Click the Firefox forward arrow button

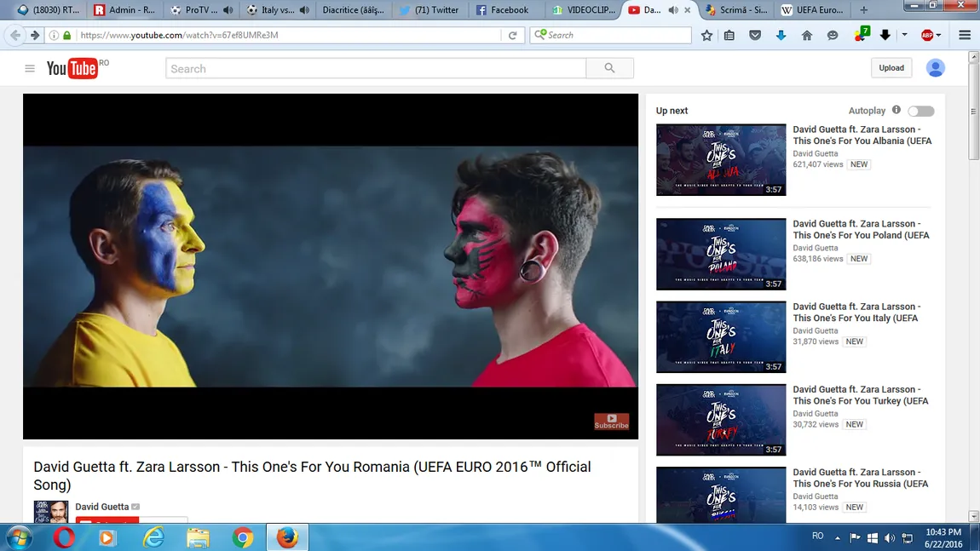pos(35,35)
